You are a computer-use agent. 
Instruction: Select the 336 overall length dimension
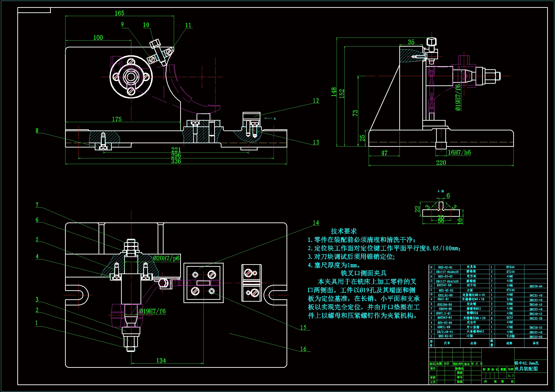[176, 161]
